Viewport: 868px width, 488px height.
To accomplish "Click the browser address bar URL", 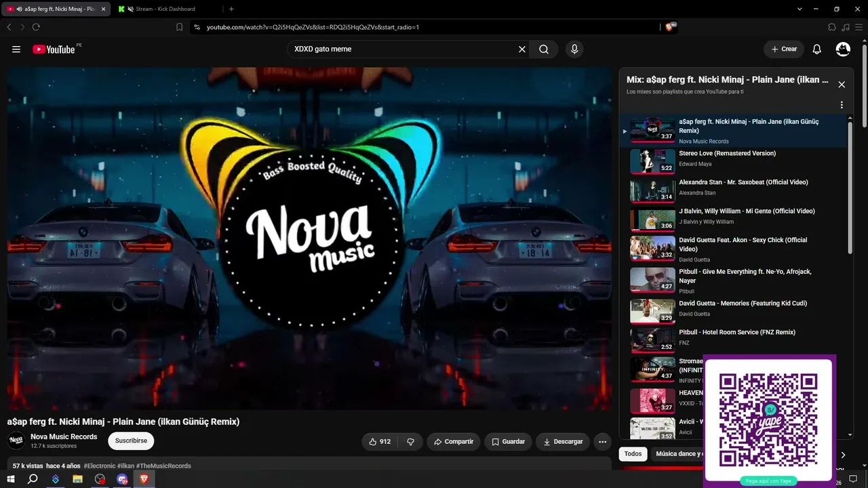I will tap(313, 27).
